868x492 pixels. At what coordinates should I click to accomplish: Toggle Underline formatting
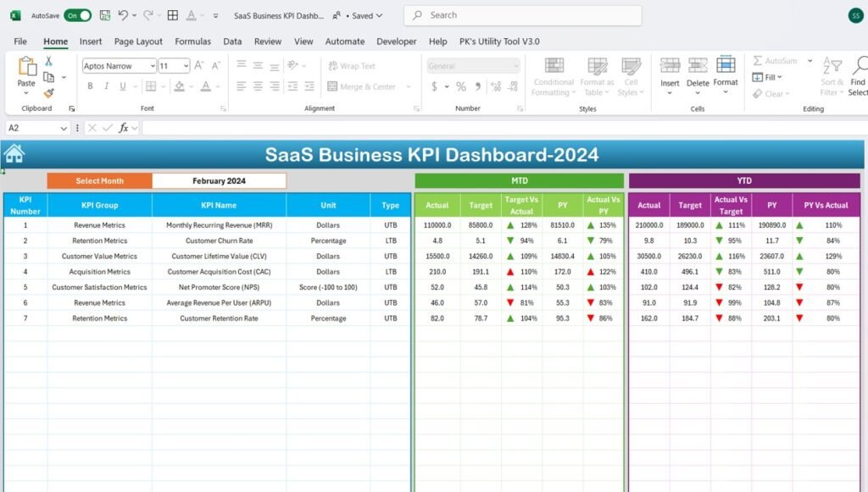pyautogui.click(x=121, y=85)
